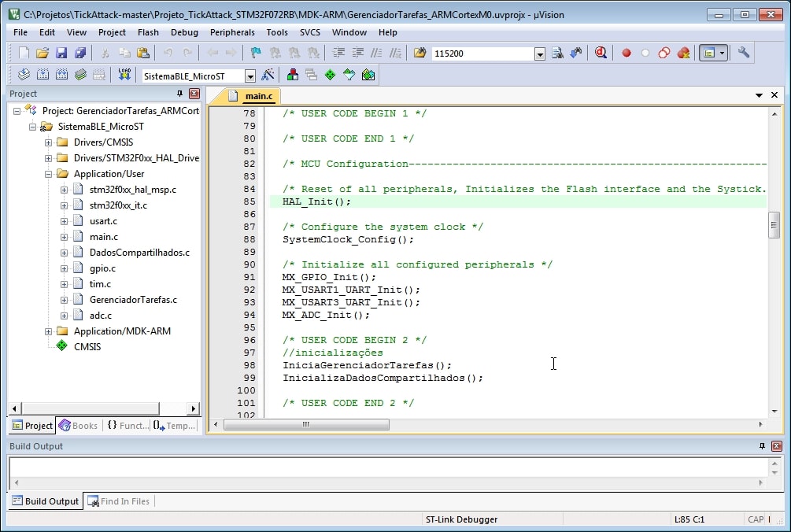Viewport: 791px width, 532px height.
Task: Switch to the Find In Files tab
Action: (x=119, y=501)
